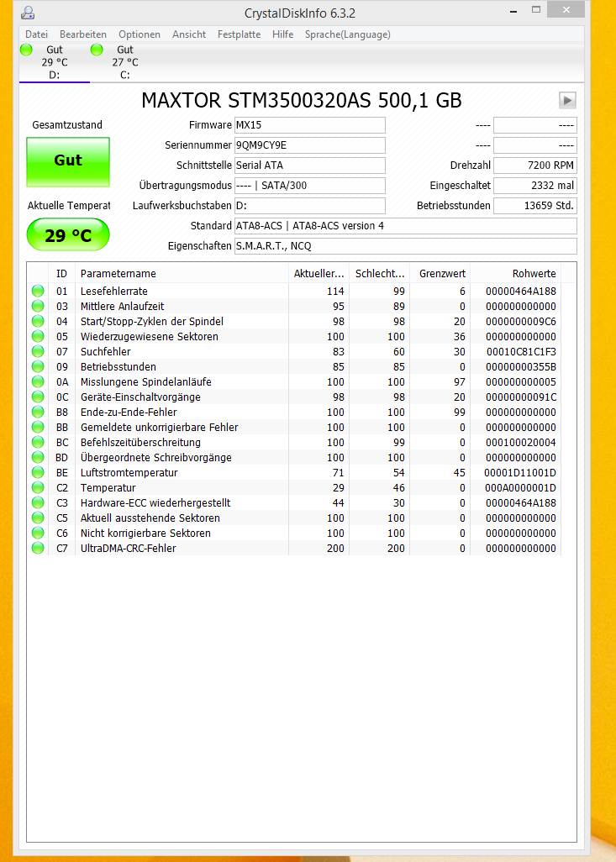Click the Standard field ATA8-ACS version 4
This screenshot has width=616, height=862.
click(x=406, y=225)
